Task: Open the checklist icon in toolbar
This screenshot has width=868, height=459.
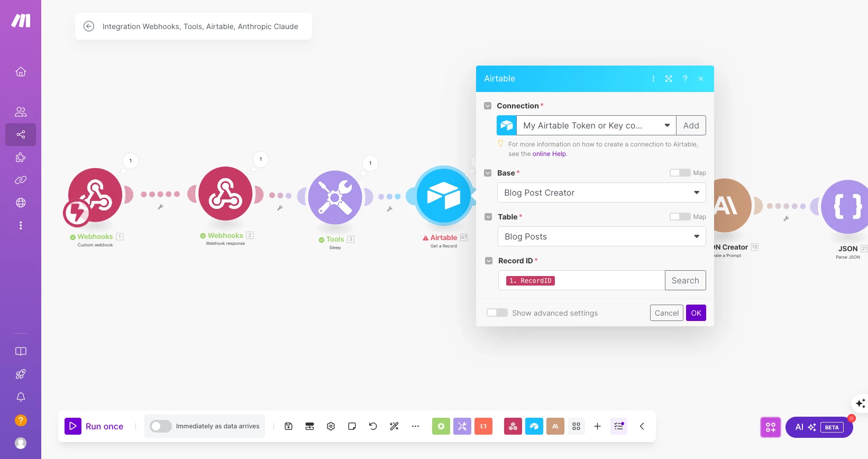Action: [619, 426]
